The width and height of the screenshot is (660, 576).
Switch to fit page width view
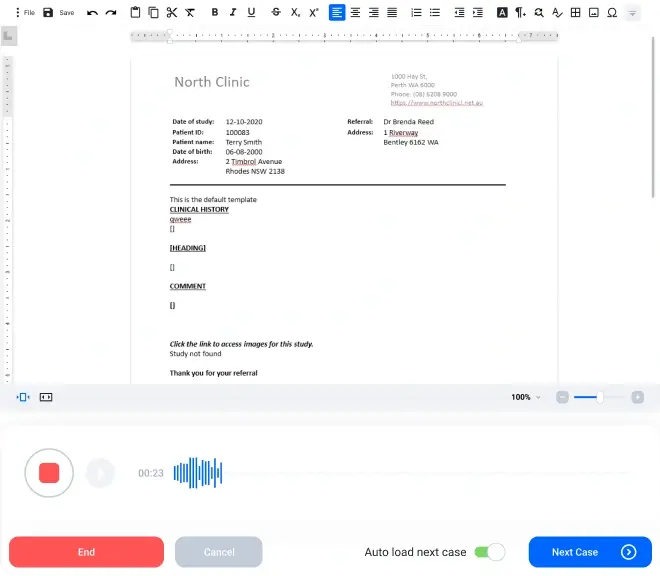point(46,397)
